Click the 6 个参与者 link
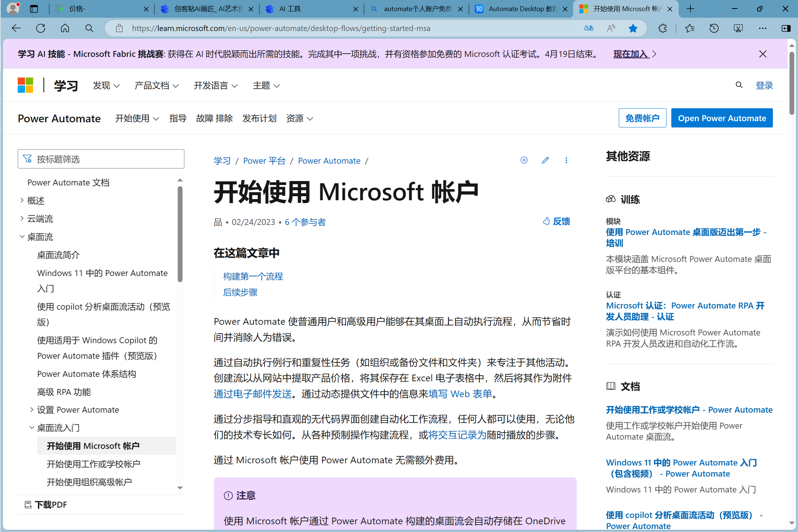The height and width of the screenshot is (532, 798). click(305, 222)
